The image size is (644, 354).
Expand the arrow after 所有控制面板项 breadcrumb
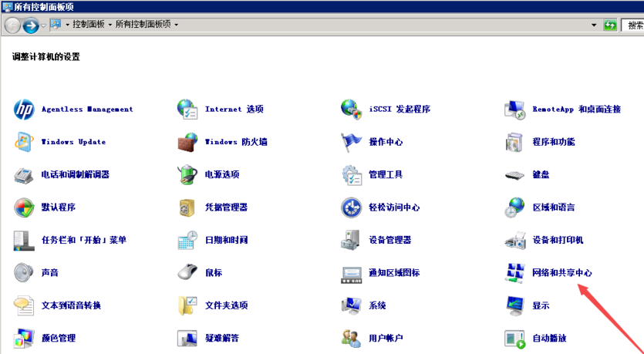(x=176, y=25)
